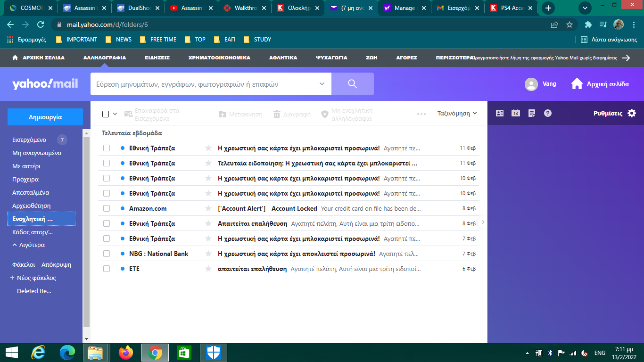Star the ETE email
644x362 pixels.
coord(208,269)
